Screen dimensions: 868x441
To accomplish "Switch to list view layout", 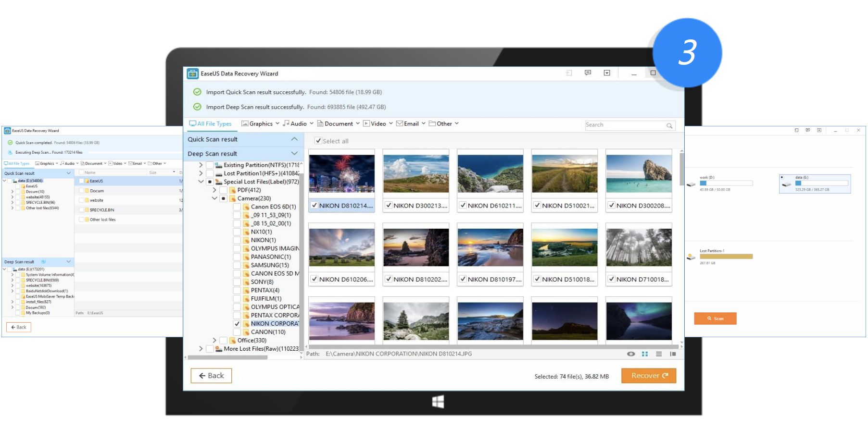I will coord(659,354).
